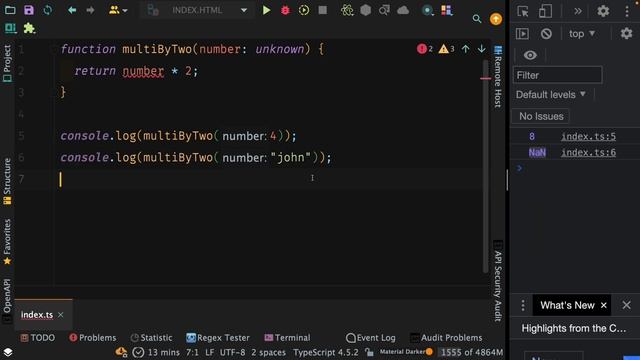
Task: Stop execution with square stop button
Action: (322, 10)
